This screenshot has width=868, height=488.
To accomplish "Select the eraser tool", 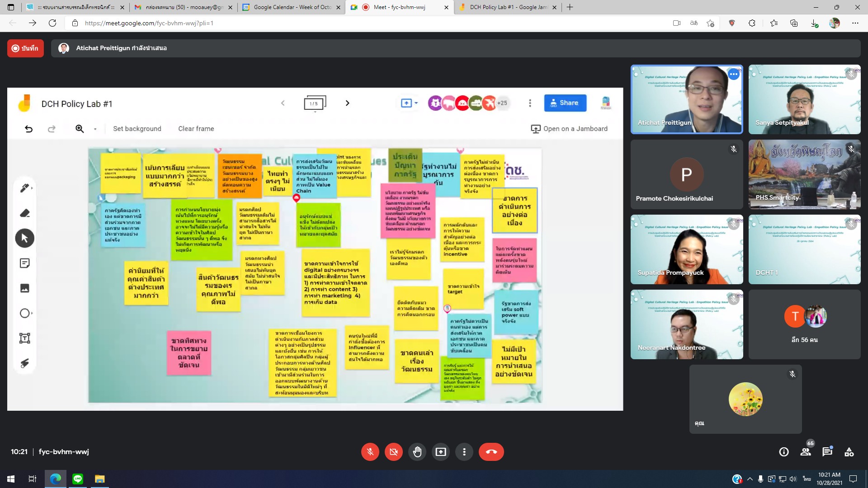I will click(x=25, y=213).
